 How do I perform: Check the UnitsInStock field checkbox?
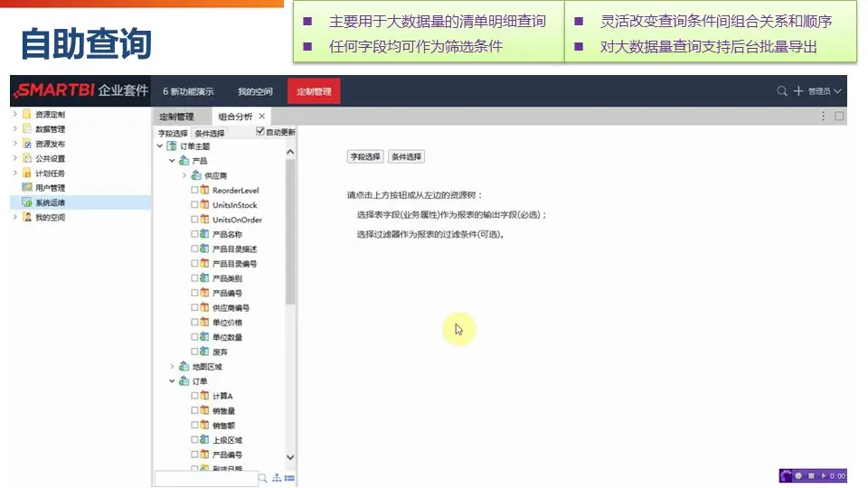tap(194, 205)
